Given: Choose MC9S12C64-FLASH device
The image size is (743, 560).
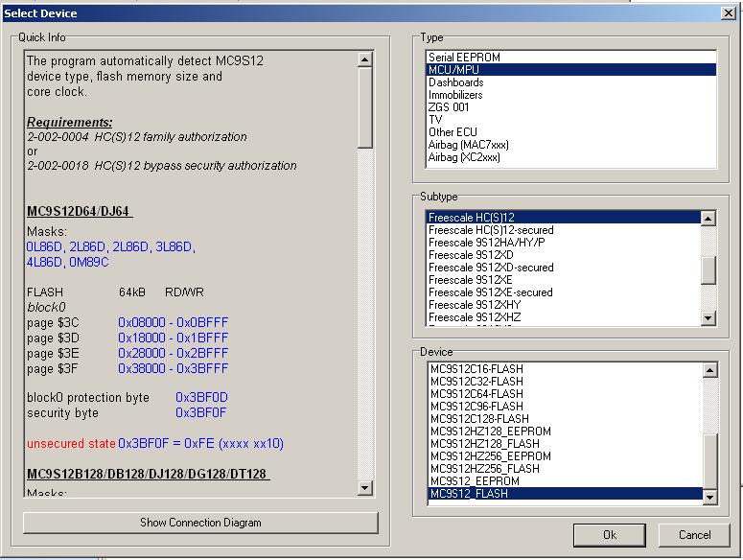Looking at the screenshot, I should [x=565, y=394].
